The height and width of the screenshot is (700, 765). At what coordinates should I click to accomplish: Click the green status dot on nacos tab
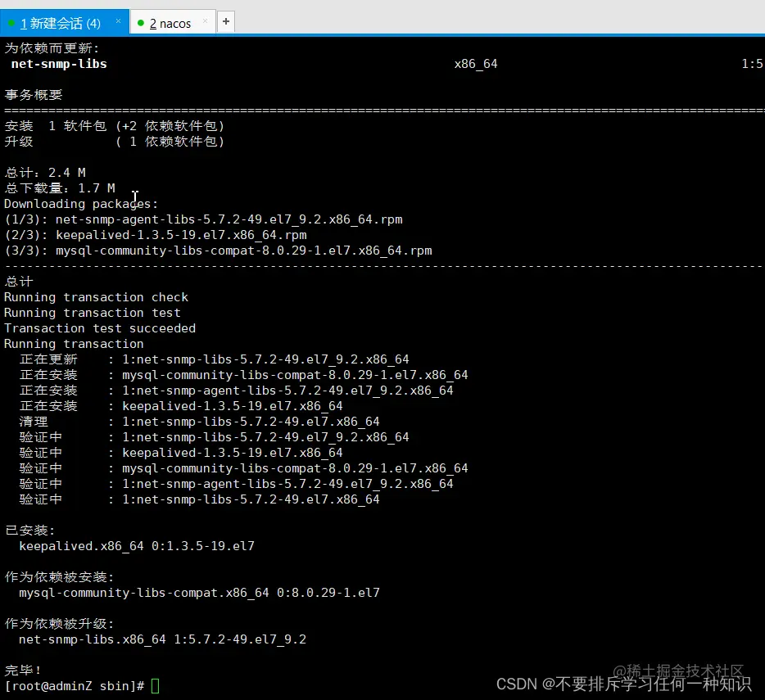[141, 23]
